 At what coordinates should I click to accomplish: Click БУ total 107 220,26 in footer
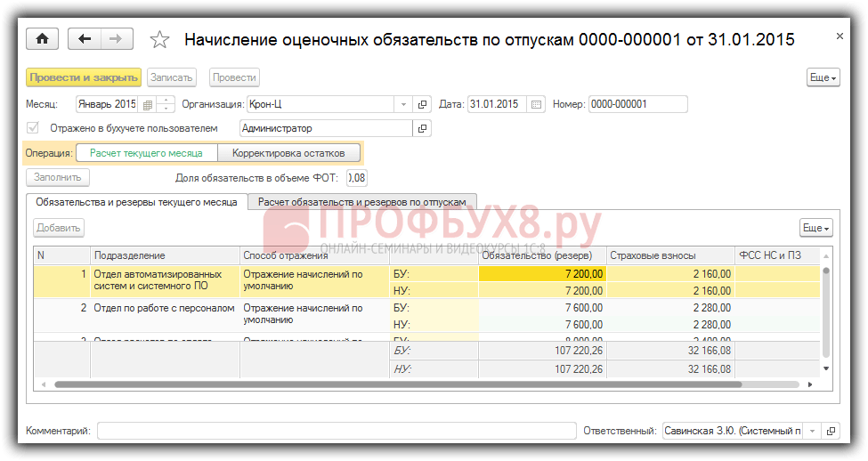click(542, 351)
